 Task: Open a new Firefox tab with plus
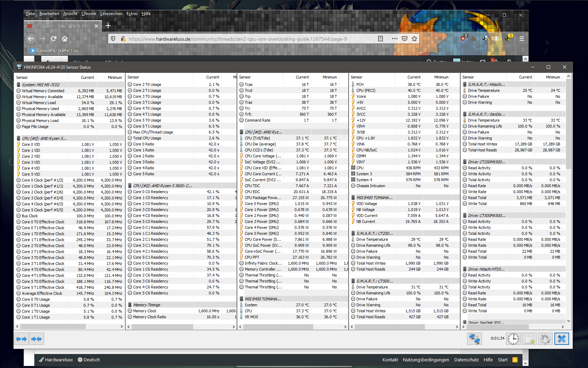click(x=108, y=26)
